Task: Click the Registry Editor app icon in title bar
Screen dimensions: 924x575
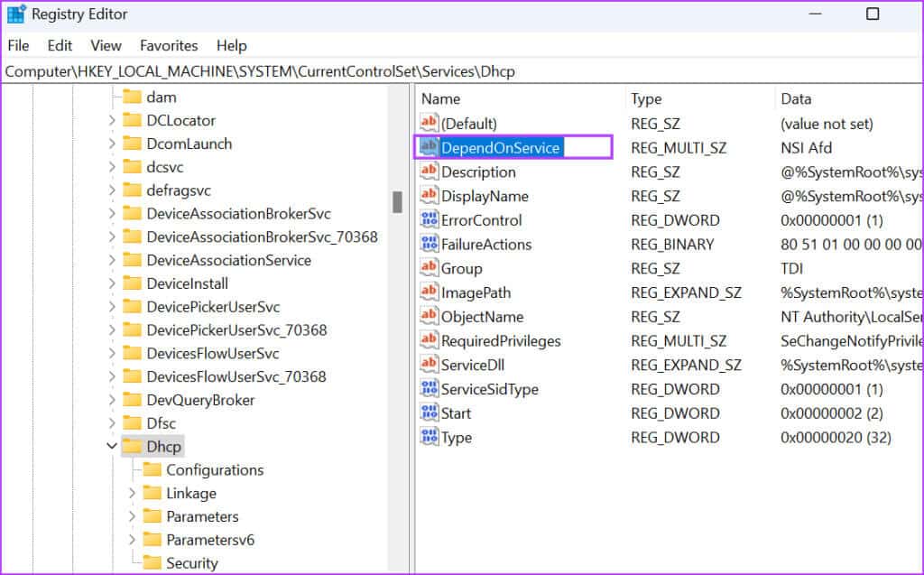Action: (16, 14)
